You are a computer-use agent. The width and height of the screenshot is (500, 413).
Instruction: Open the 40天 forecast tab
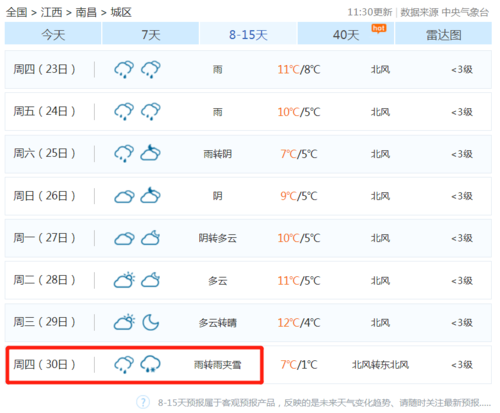coord(346,33)
